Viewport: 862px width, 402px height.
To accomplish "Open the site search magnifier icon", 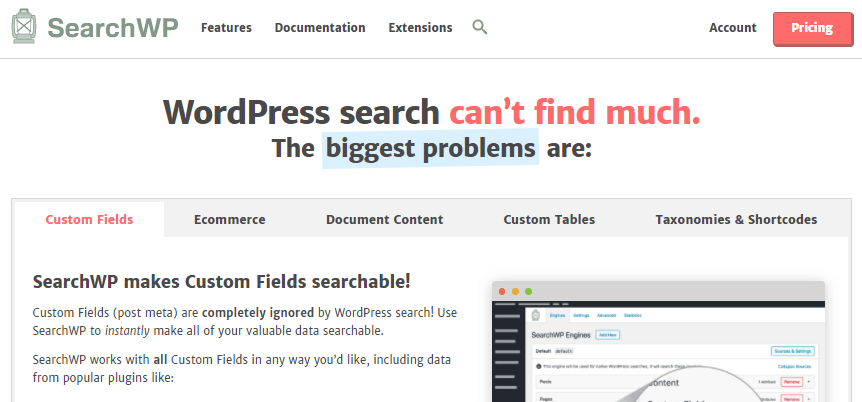I will [480, 27].
